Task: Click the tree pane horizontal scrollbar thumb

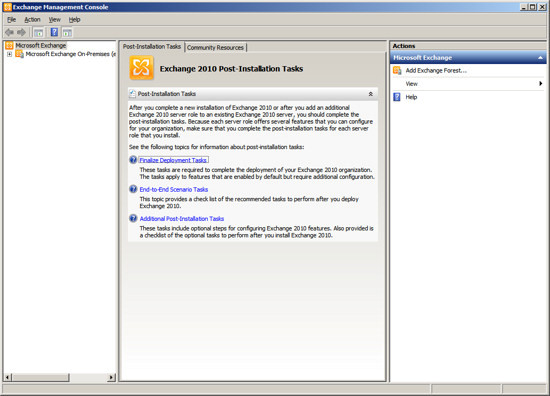Action: pos(41,377)
